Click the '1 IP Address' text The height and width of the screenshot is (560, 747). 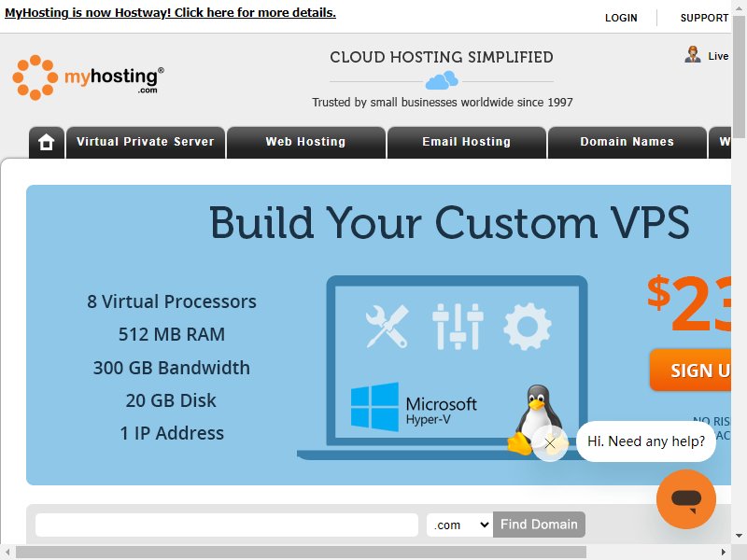172,433
